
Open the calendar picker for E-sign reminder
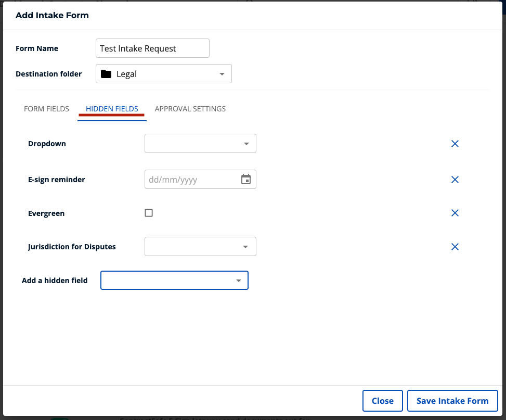click(247, 179)
